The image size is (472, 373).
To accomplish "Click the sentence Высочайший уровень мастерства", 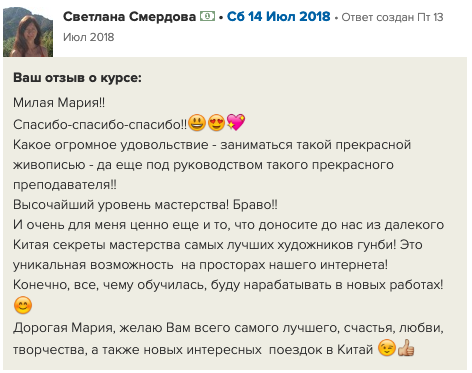I will point(121,204).
